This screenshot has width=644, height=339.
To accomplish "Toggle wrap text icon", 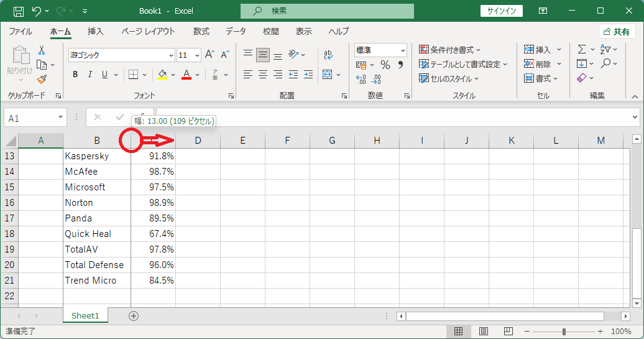I will point(328,55).
